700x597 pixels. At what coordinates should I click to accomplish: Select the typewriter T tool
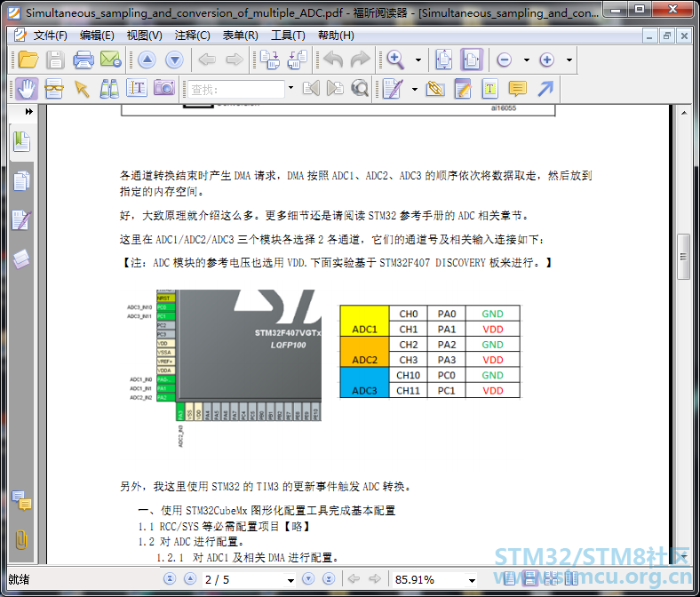point(490,89)
